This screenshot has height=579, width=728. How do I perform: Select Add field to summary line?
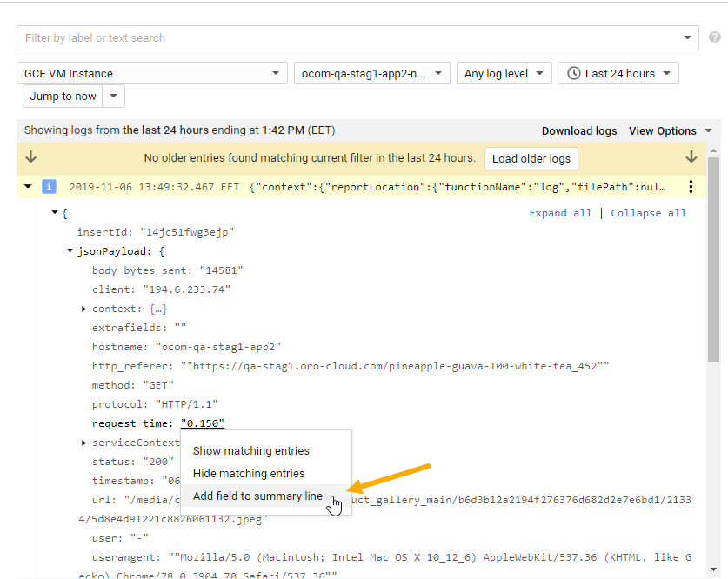pyautogui.click(x=257, y=496)
